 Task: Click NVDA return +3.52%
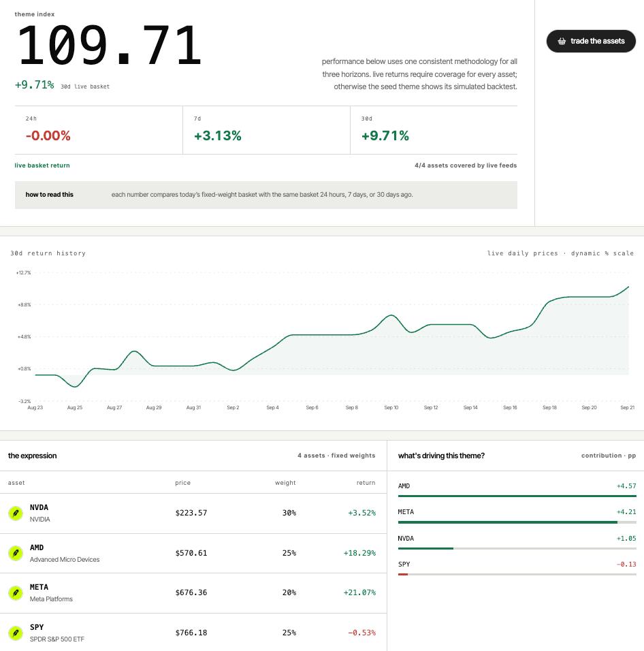pyautogui.click(x=362, y=513)
